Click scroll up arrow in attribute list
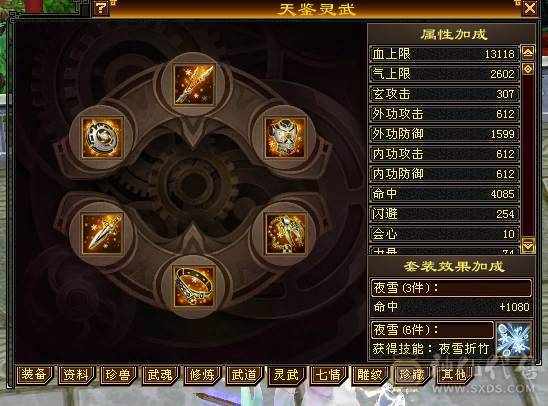This screenshot has width=548, height=406. 528,53
